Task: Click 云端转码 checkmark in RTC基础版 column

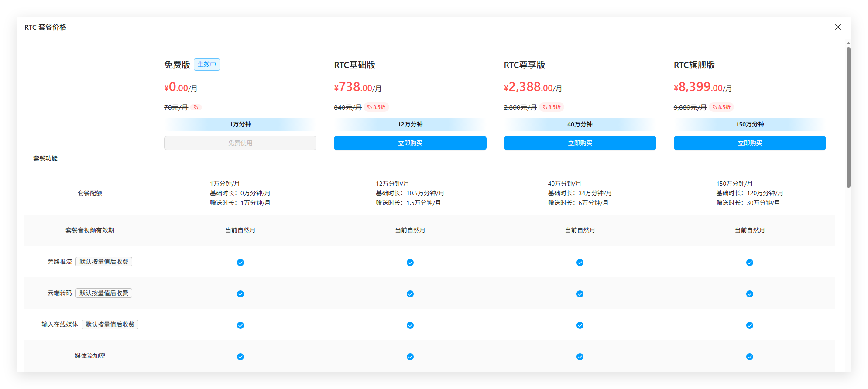Action: (x=410, y=294)
